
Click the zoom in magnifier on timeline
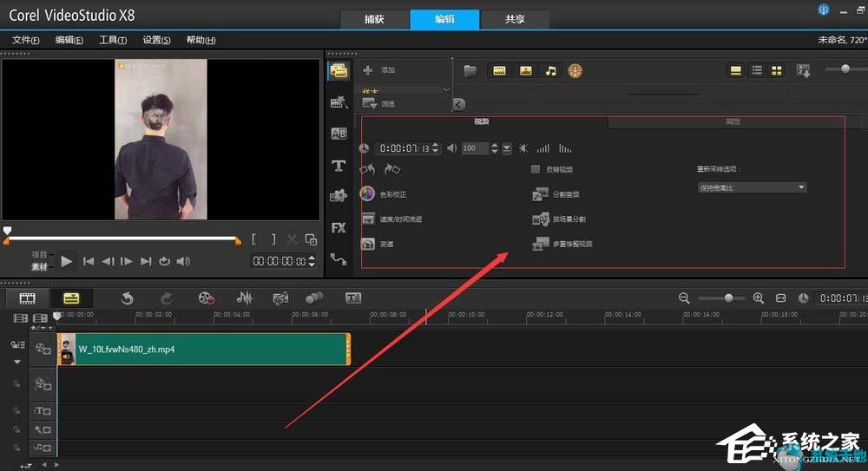pyautogui.click(x=759, y=298)
